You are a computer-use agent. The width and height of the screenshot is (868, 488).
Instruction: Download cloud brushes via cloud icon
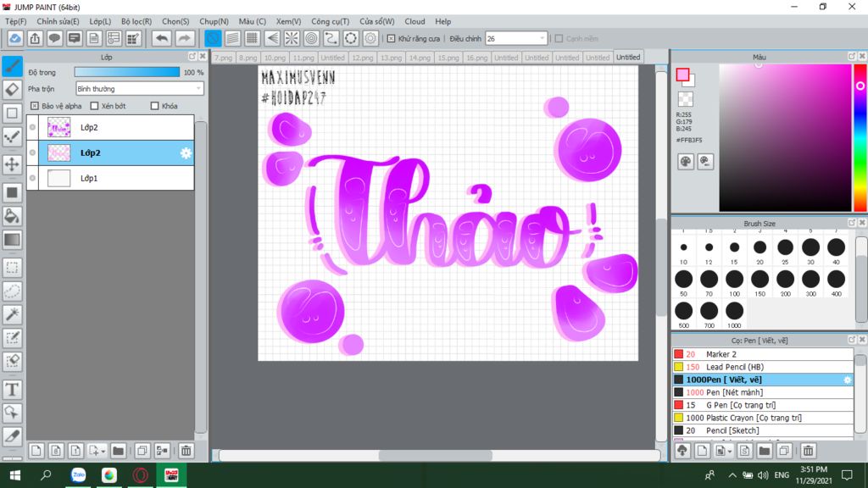pos(682,451)
